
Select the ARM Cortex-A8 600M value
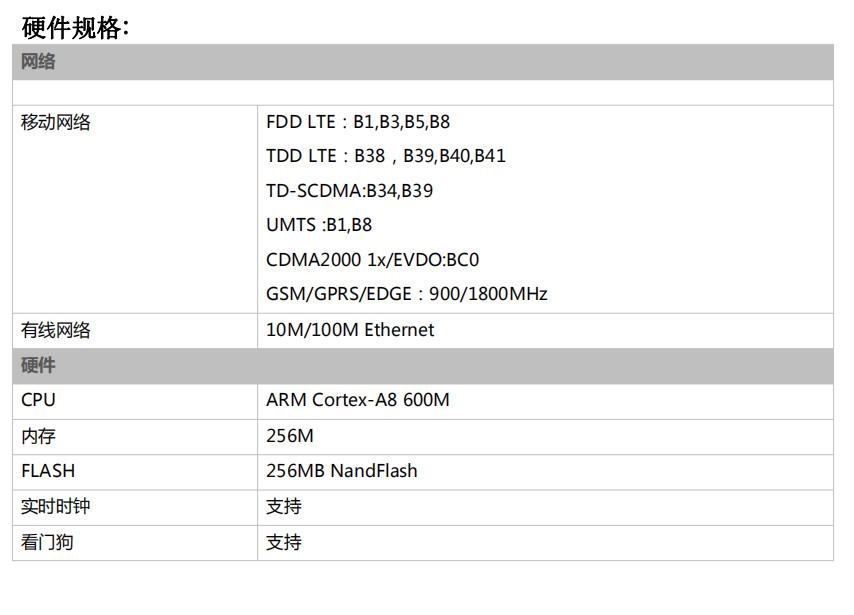(x=358, y=400)
